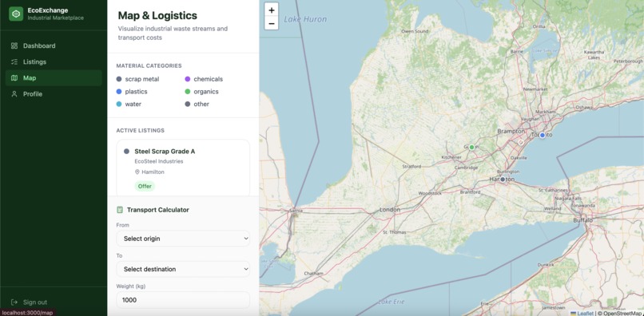This screenshot has height=316, width=644.
Task: Click the gray marker at Hamilton
Action: (x=503, y=180)
